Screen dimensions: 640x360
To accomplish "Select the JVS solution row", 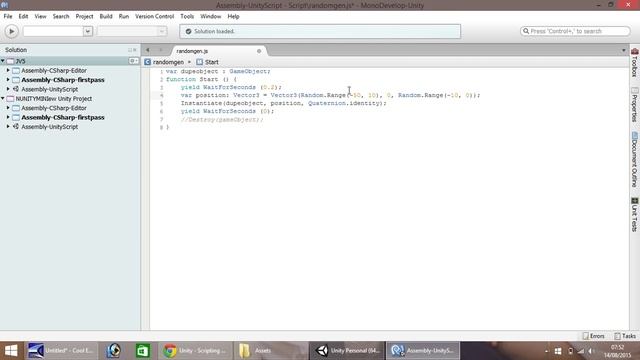I will 70,61.
